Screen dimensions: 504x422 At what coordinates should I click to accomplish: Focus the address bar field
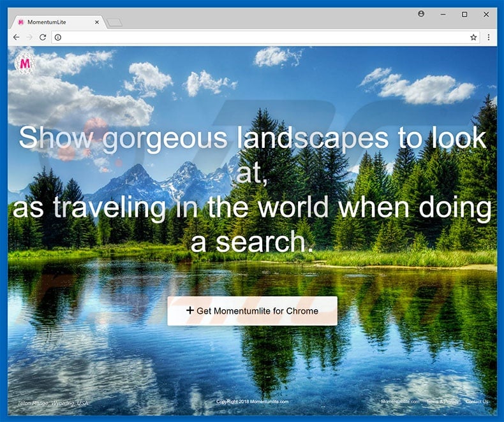[x=265, y=38]
